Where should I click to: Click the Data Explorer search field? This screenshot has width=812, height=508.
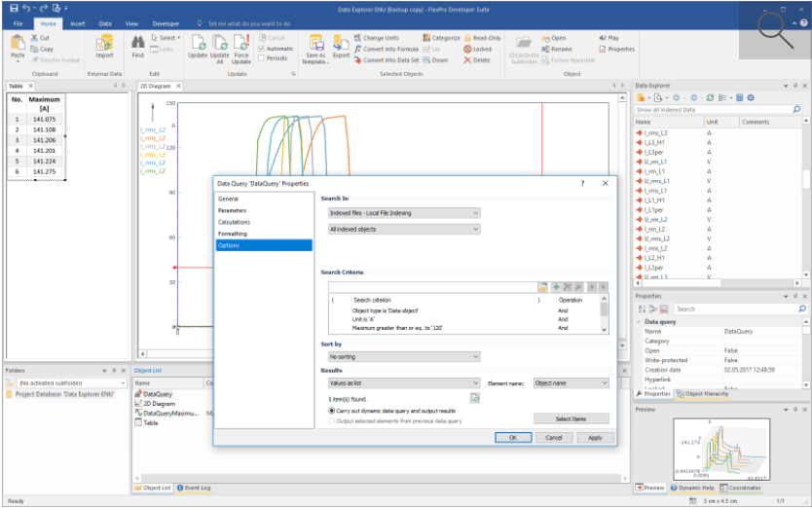click(714, 110)
